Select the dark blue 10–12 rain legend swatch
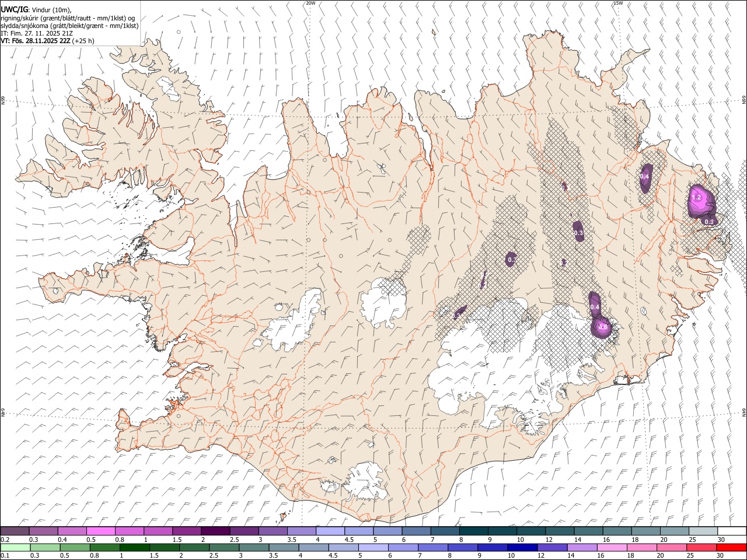This screenshot has height=560, width=747. 521,547
